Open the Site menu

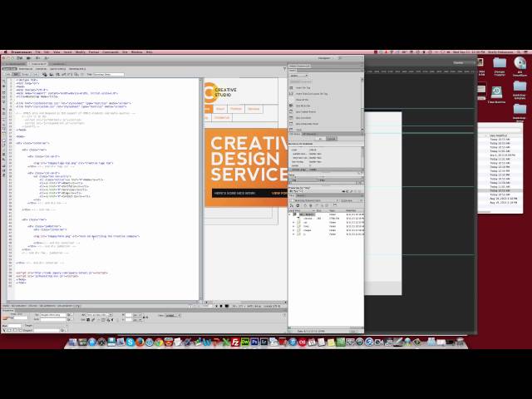click(x=125, y=52)
